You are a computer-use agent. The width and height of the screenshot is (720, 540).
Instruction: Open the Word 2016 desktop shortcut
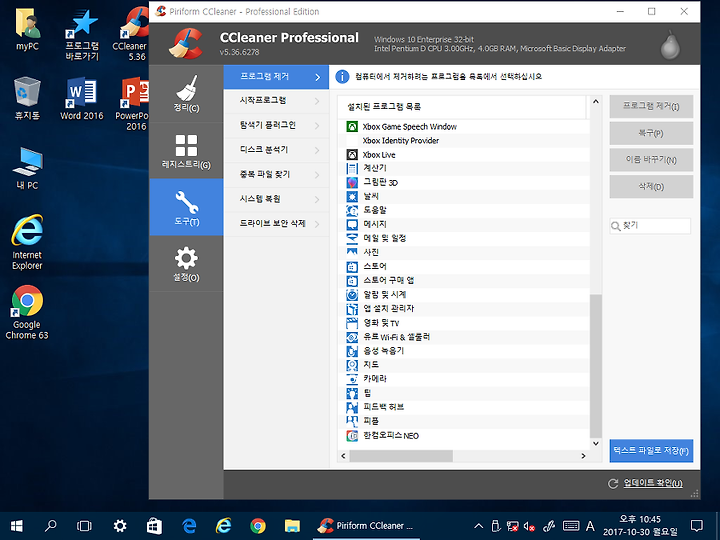(x=82, y=99)
